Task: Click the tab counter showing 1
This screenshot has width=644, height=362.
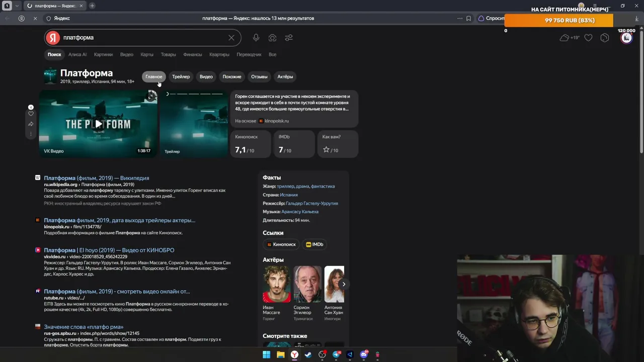Action: (7, 6)
